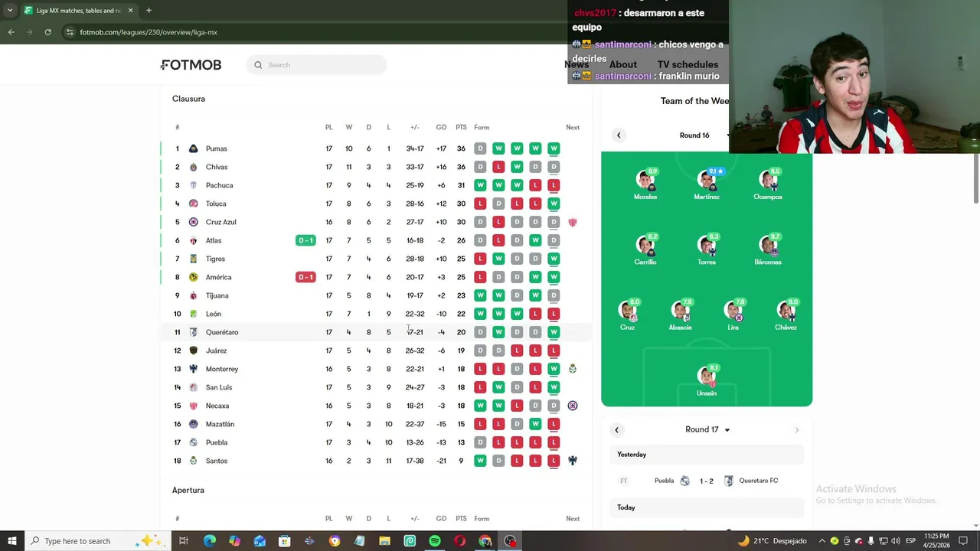Open the Santos team link
The height and width of the screenshot is (551, 980).
tap(217, 461)
